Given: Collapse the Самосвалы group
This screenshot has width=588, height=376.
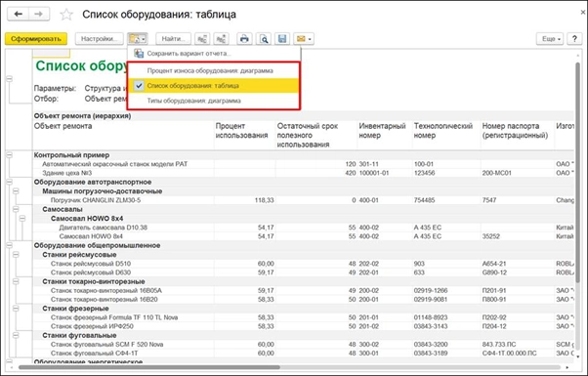Looking at the screenshot, I should 16,209.
